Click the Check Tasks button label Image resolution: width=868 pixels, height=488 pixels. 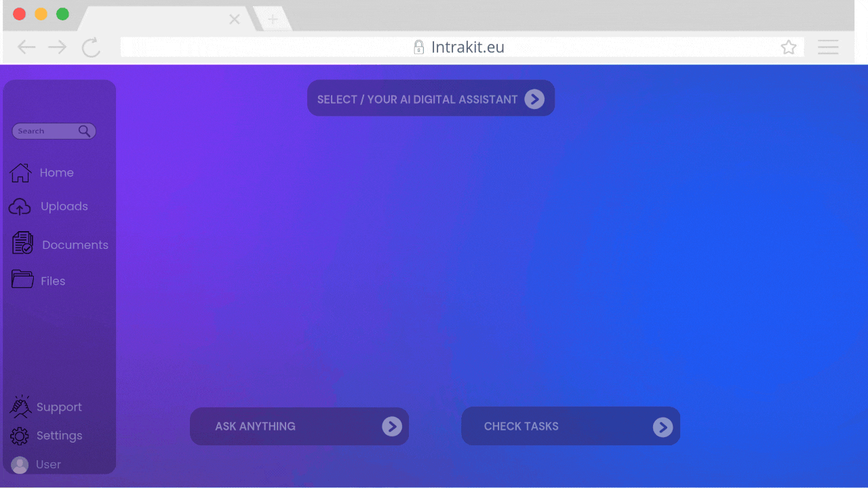(x=521, y=426)
